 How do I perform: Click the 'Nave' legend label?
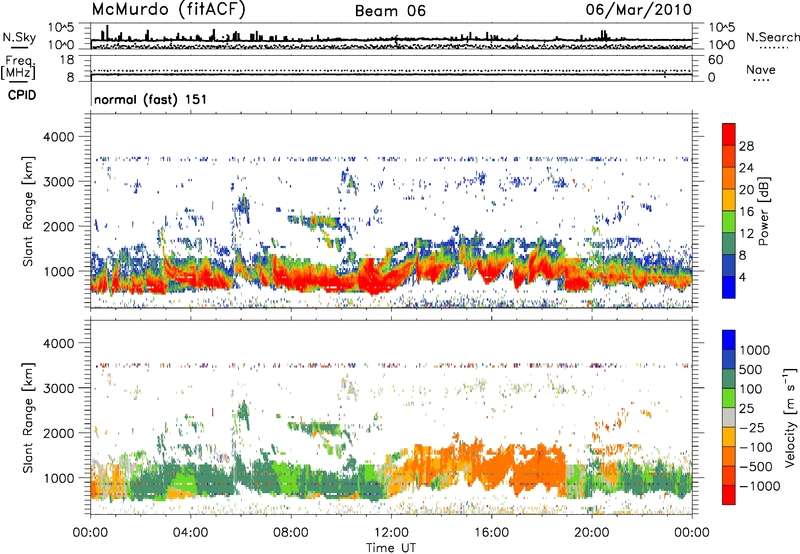761,70
